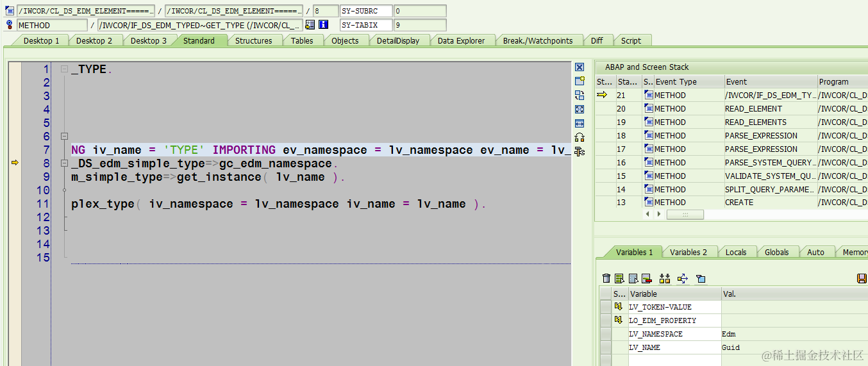The height and width of the screenshot is (366, 868).
Task: Click the SY-SUBRC value field
Action: 420,11
